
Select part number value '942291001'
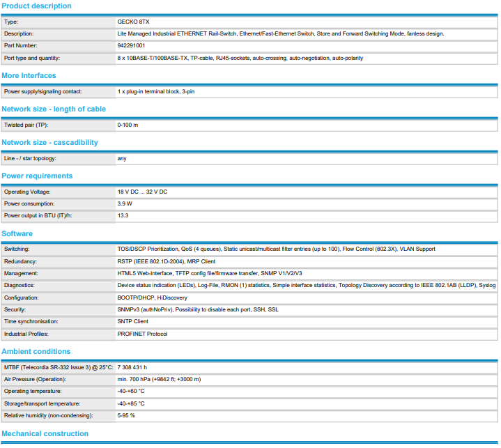click(131, 46)
